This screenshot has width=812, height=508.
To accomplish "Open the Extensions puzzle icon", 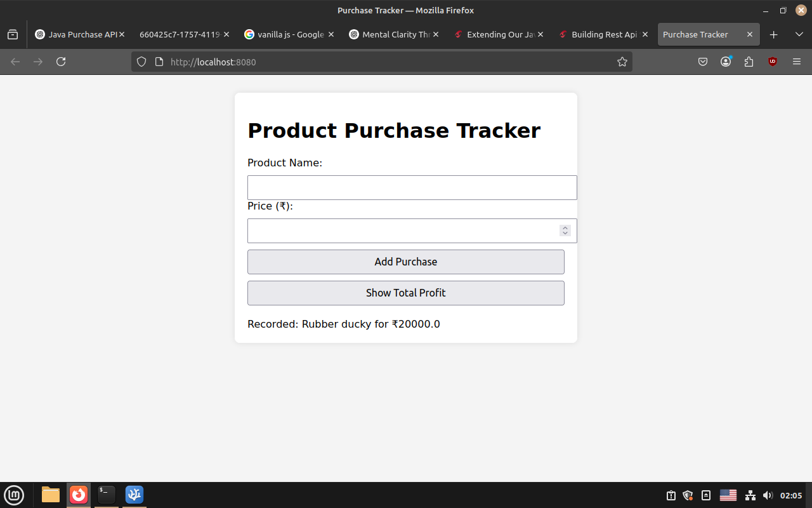I will [749, 62].
